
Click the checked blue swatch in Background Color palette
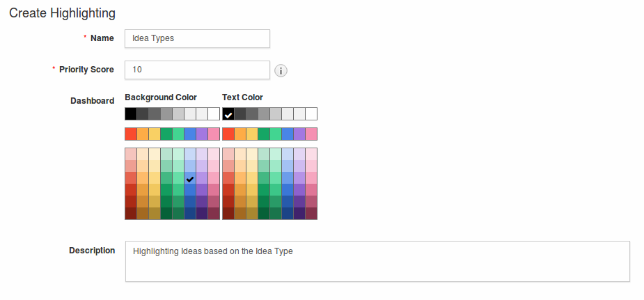tap(190, 177)
